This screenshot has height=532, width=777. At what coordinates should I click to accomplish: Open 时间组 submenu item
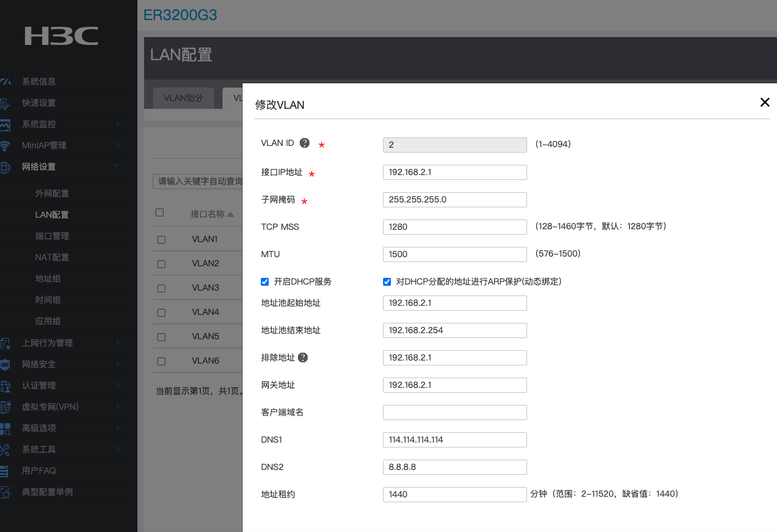coord(48,300)
